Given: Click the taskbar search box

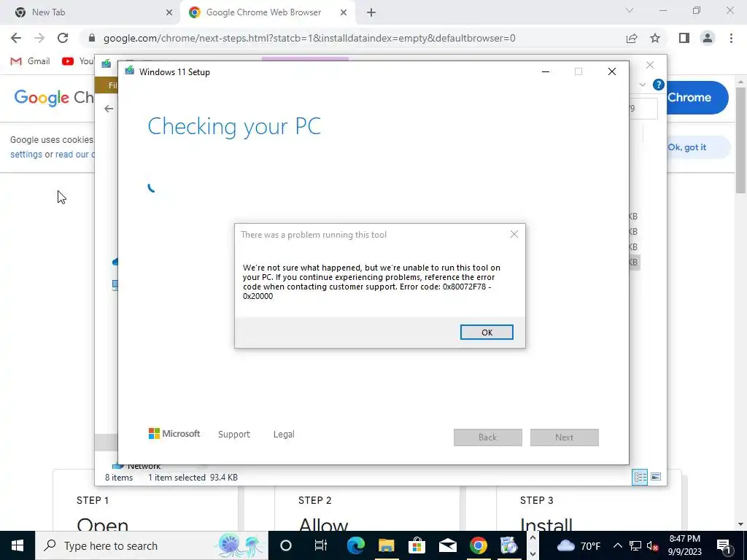Looking at the screenshot, I should click(152, 545).
